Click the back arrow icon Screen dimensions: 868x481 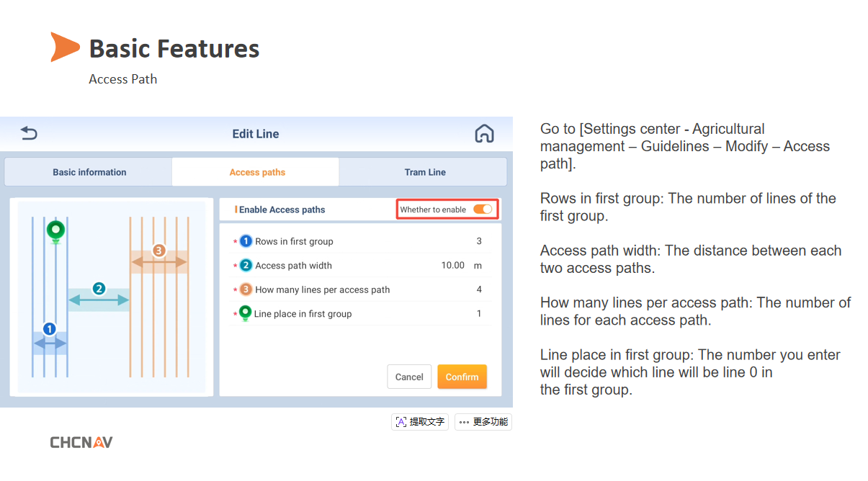29,133
